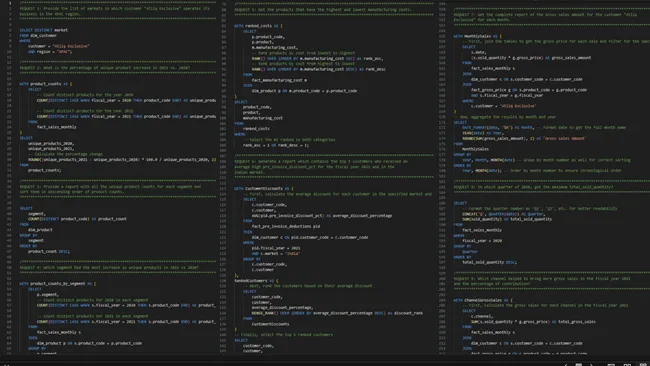Click 'rank_asc = 1 OR rank_desc = 1;' line
Screen dimensions: 650x366
pos(276,145)
